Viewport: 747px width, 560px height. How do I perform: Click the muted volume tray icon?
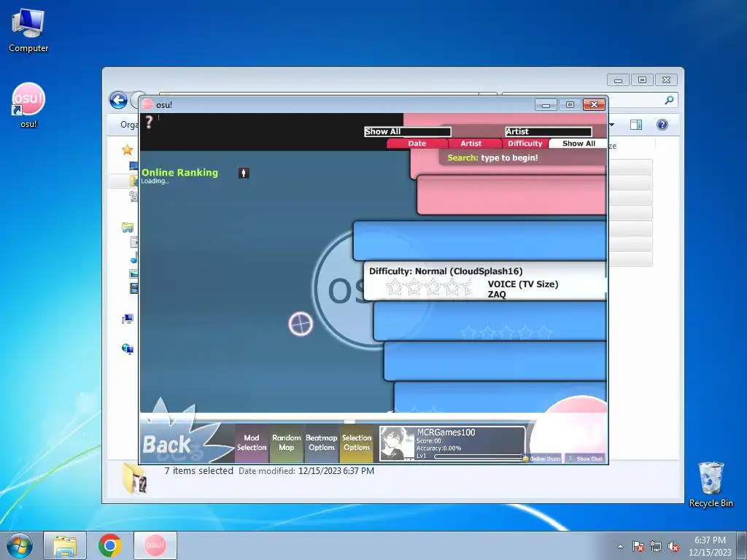(673, 546)
